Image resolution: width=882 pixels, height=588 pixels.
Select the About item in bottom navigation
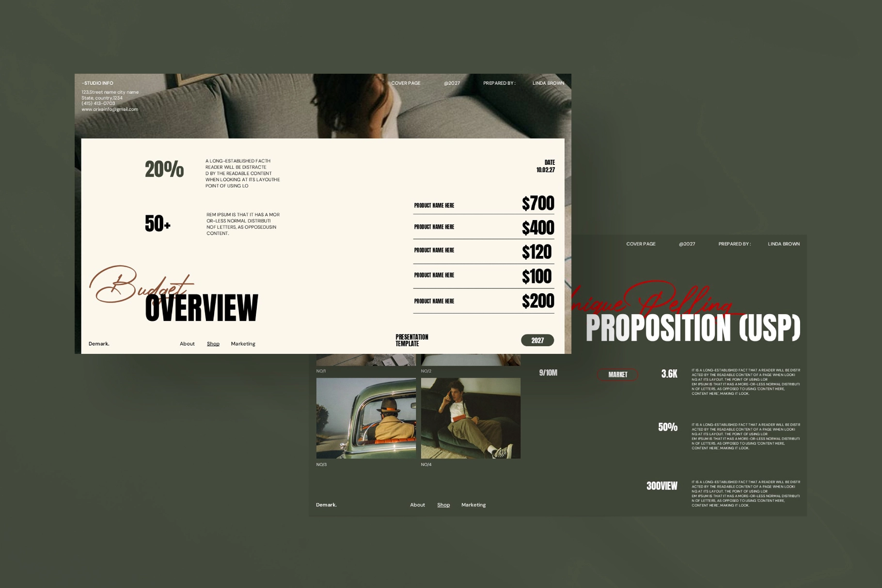click(x=417, y=505)
